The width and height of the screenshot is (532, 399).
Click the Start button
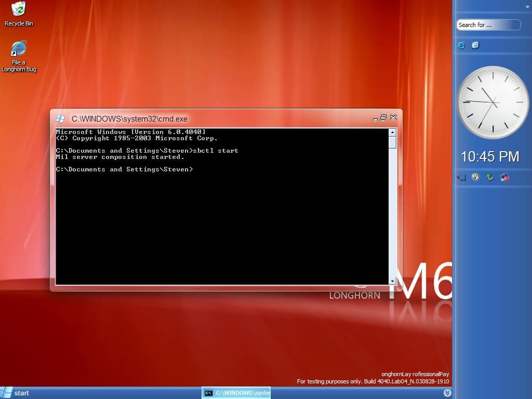15,393
